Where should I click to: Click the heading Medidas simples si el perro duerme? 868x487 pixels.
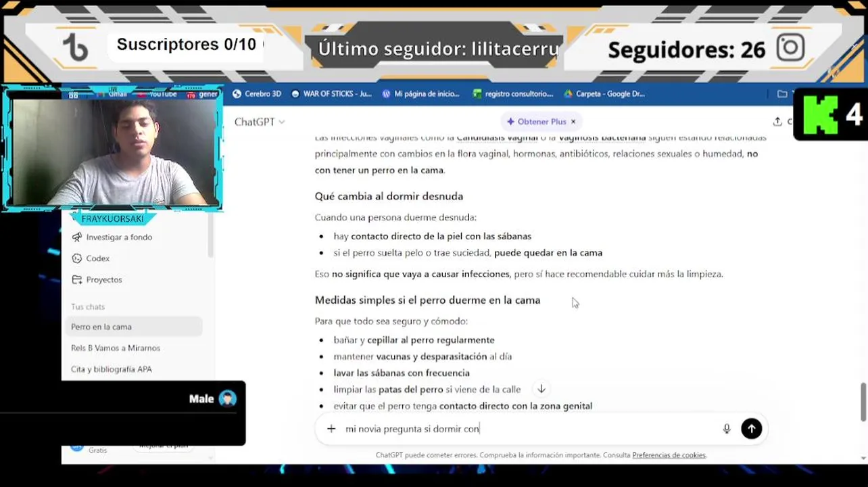click(427, 300)
